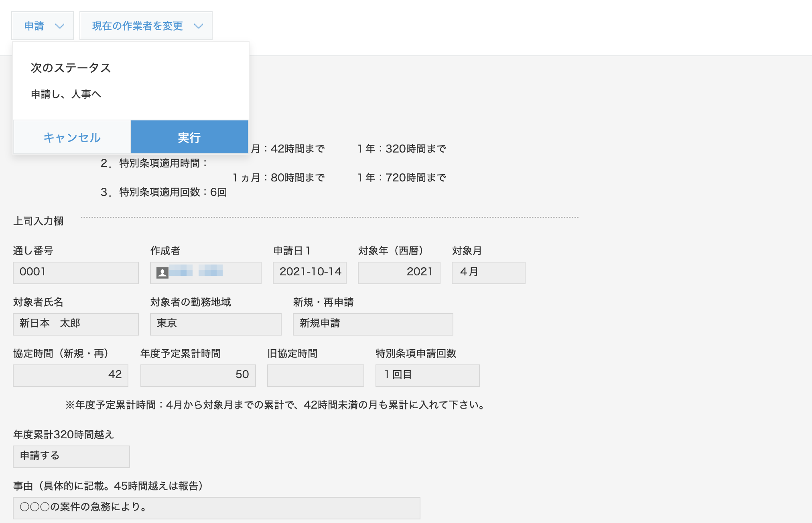Click the 申請日1 field with 2021-10-14
The height and width of the screenshot is (523, 812).
[310, 273]
